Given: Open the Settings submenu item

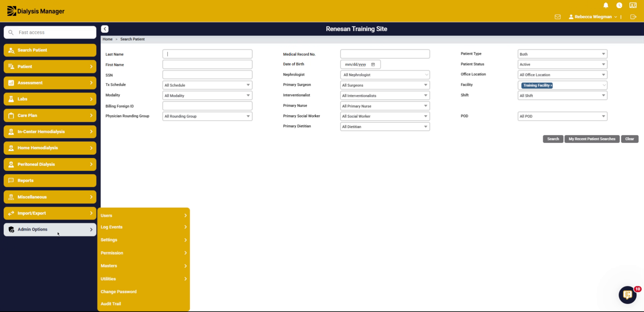Looking at the screenshot, I should point(144,240).
